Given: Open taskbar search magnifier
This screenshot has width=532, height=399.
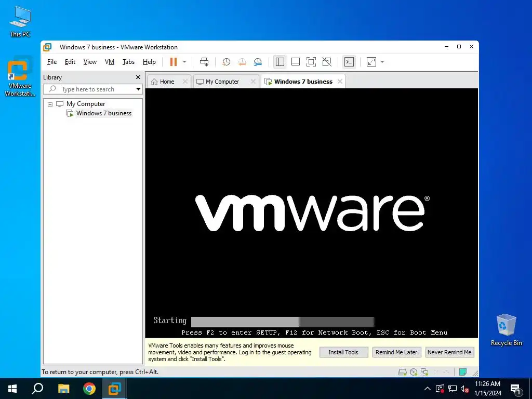Looking at the screenshot, I should [37, 389].
